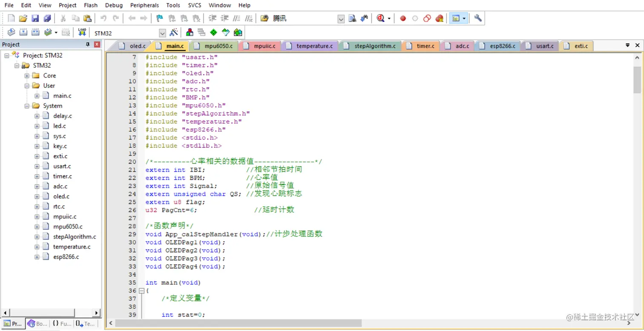The image size is (644, 331).
Task: Open the batch build dropdown arrow
Action: click(x=56, y=32)
